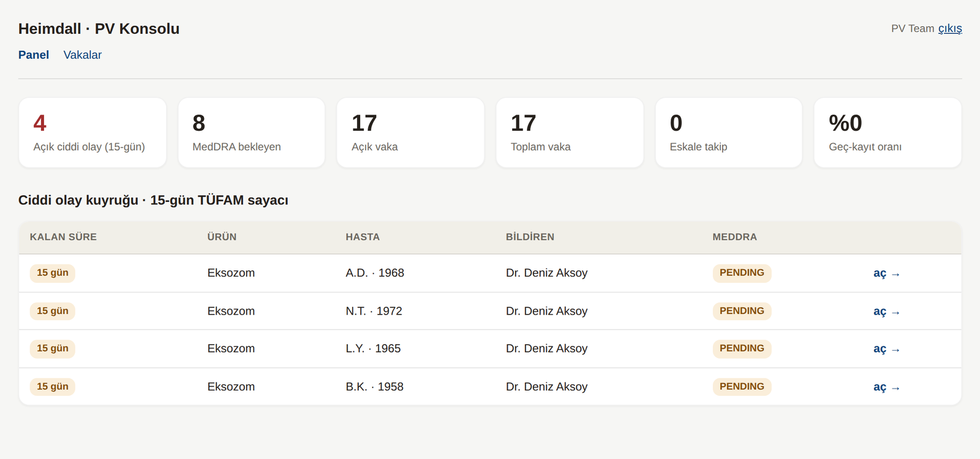This screenshot has width=980, height=459.
Task: Click the PENDING badge in the A.D. row
Action: 742,273
